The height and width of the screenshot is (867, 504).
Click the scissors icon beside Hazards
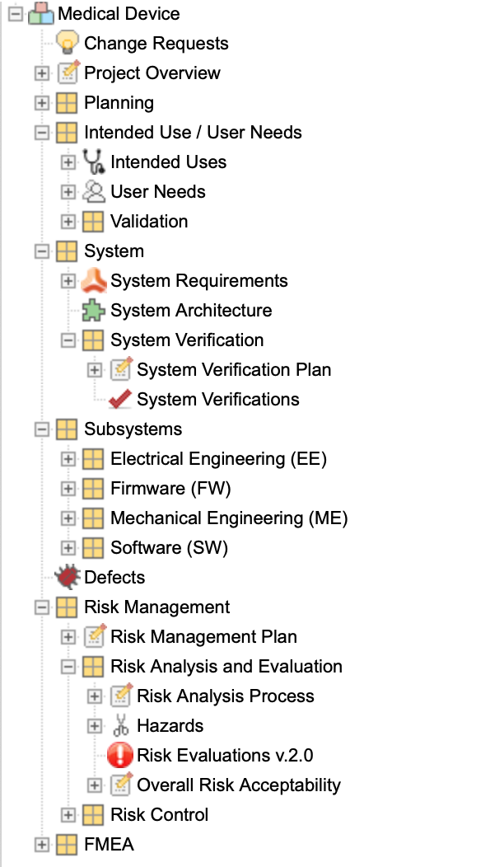tap(120, 725)
